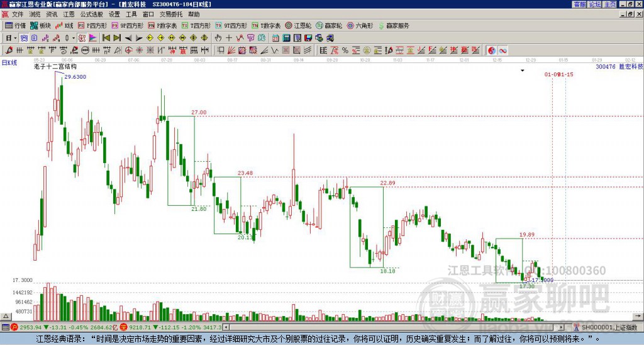Open the 江恩轮 Gann wheel
This screenshot has height=345, width=644.
tap(298, 25)
